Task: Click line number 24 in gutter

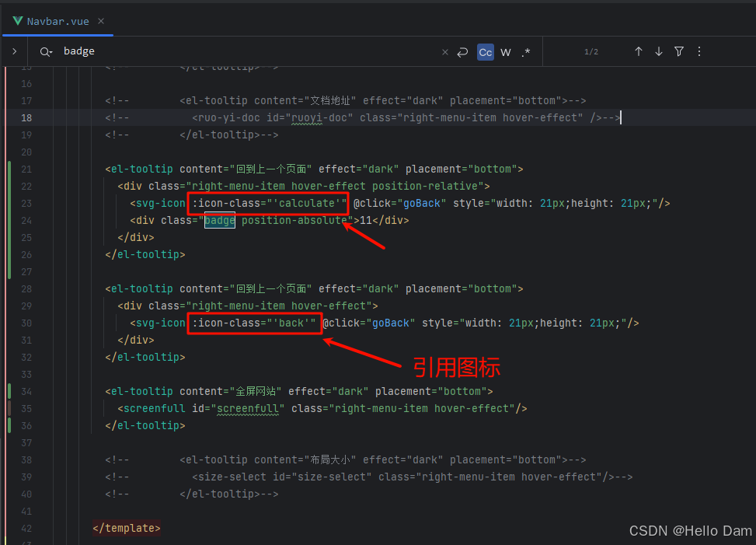Action: (x=26, y=221)
